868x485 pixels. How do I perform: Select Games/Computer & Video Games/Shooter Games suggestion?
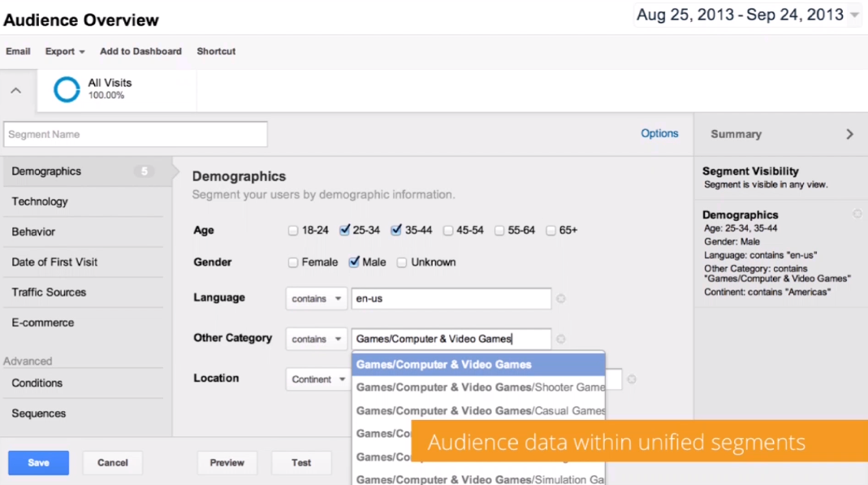tap(480, 388)
